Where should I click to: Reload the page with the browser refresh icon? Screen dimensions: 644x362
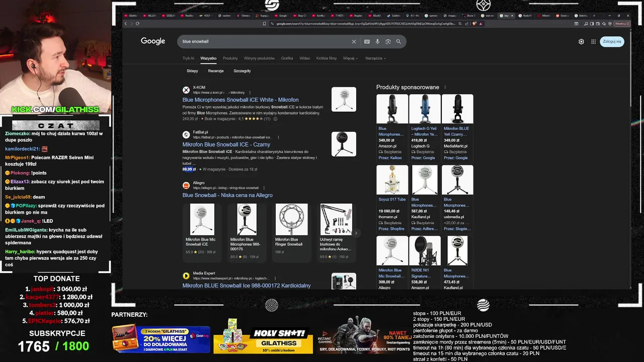pos(137,24)
